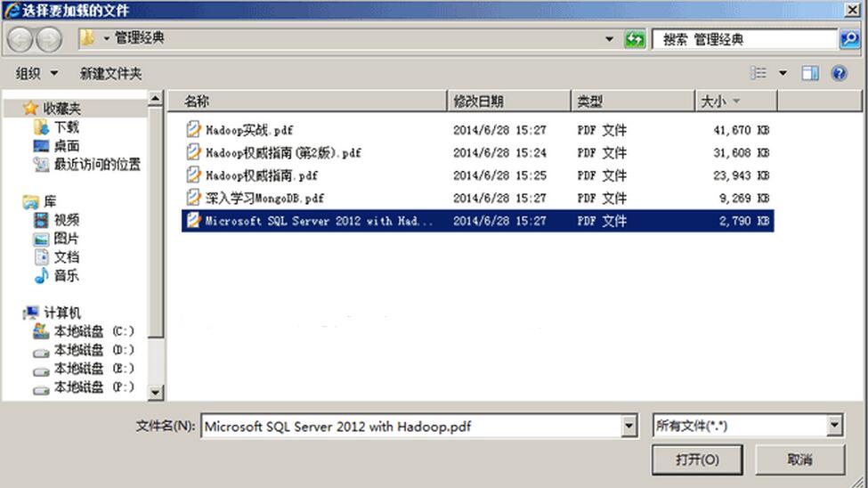Screen dimensions: 868x488
Task: Open the 组织 dropdown menu
Action: click(36, 73)
